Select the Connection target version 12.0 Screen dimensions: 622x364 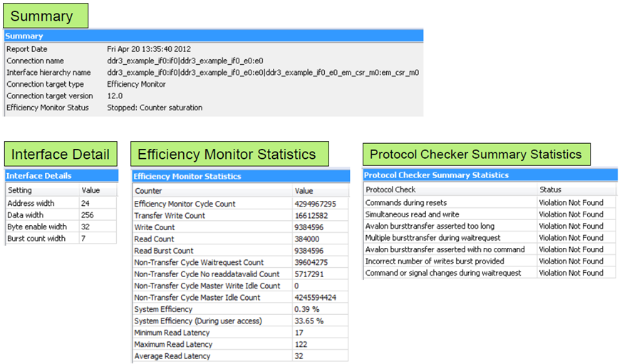pyautogui.click(x=115, y=96)
